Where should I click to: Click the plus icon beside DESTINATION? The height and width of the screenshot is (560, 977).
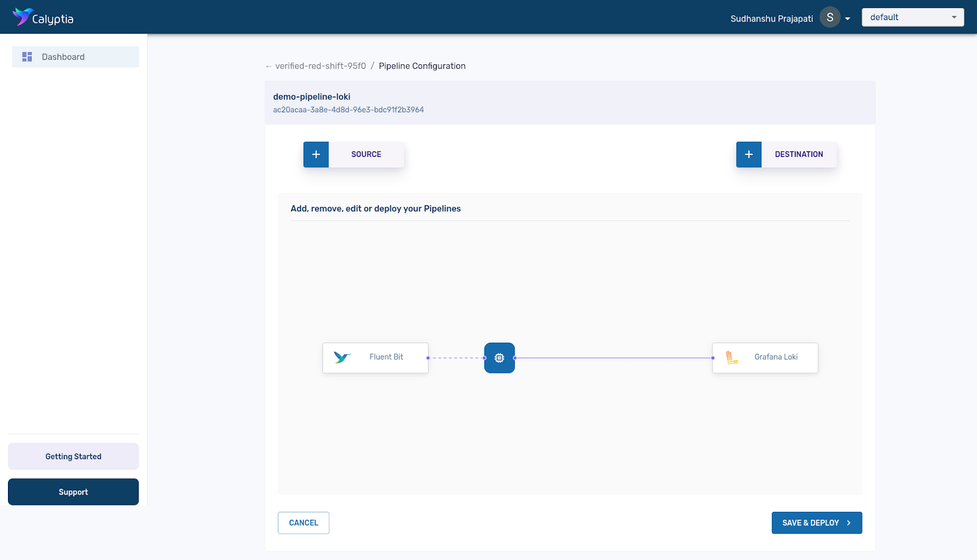(x=749, y=155)
